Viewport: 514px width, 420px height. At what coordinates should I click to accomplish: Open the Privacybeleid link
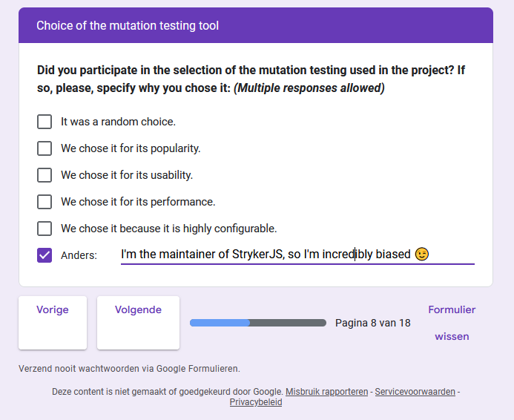tap(256, 402)
